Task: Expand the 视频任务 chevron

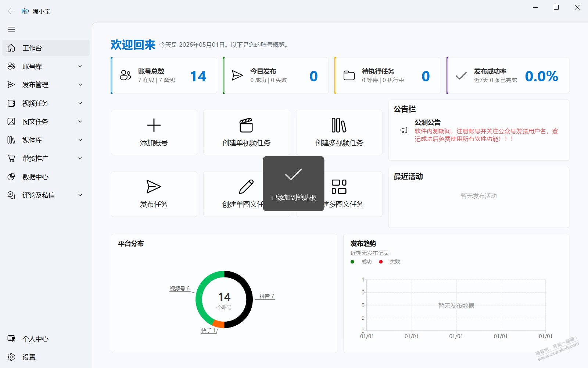Action: click(x=80, y=103)
